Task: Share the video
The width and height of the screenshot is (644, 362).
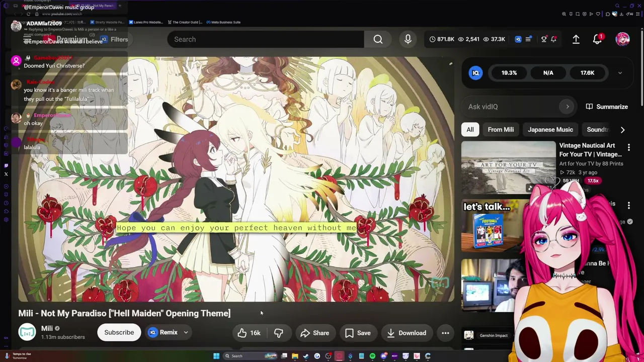Action: (314, 333)
